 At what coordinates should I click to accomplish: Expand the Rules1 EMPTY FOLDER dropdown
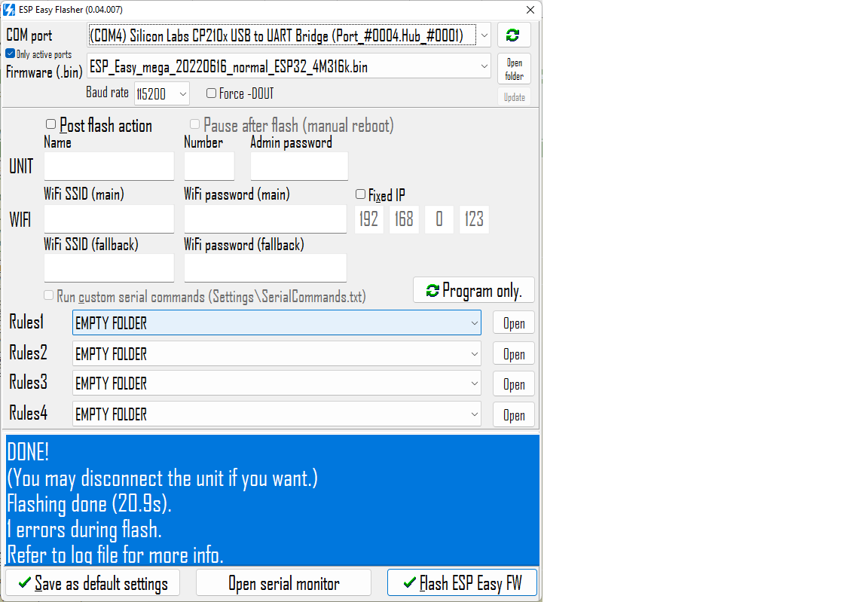point(475,323)
